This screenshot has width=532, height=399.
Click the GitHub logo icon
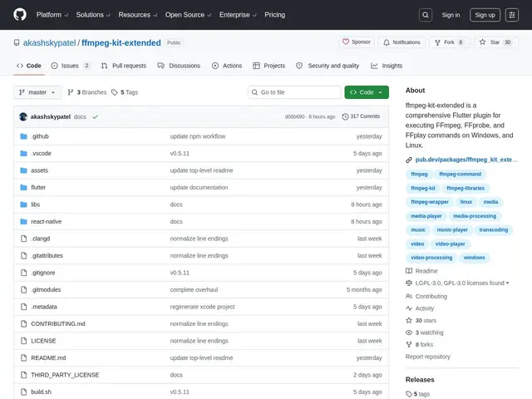(20, 15)
